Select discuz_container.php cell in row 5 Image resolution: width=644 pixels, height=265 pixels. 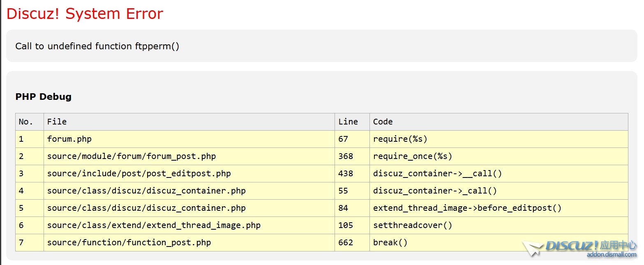(x=189, y=208)
